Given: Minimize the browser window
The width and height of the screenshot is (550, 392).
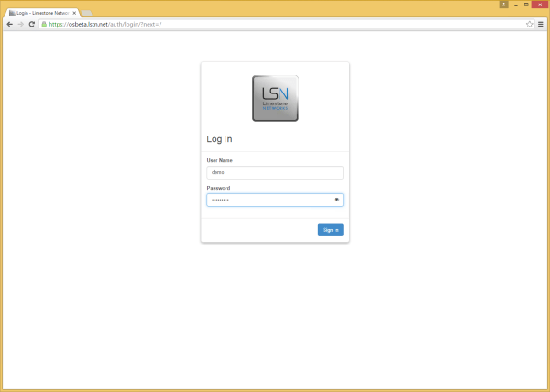Looking at the screenshot, I should point(515,5).
